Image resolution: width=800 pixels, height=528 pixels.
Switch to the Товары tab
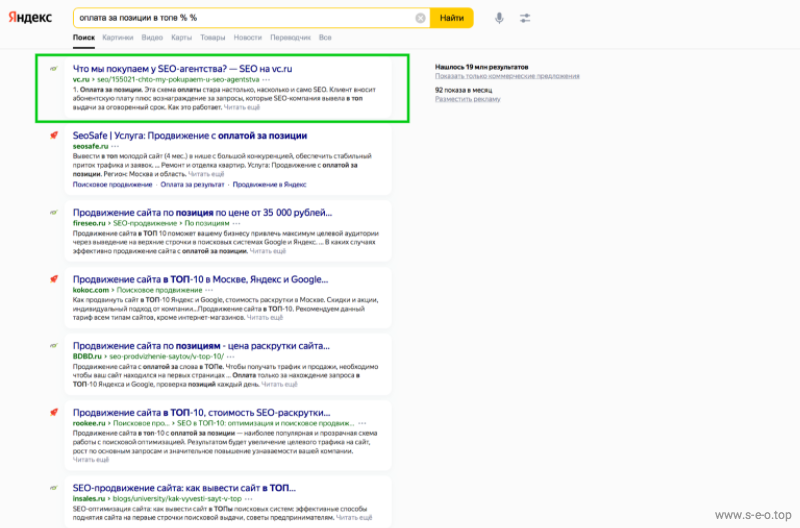(213, 37)
